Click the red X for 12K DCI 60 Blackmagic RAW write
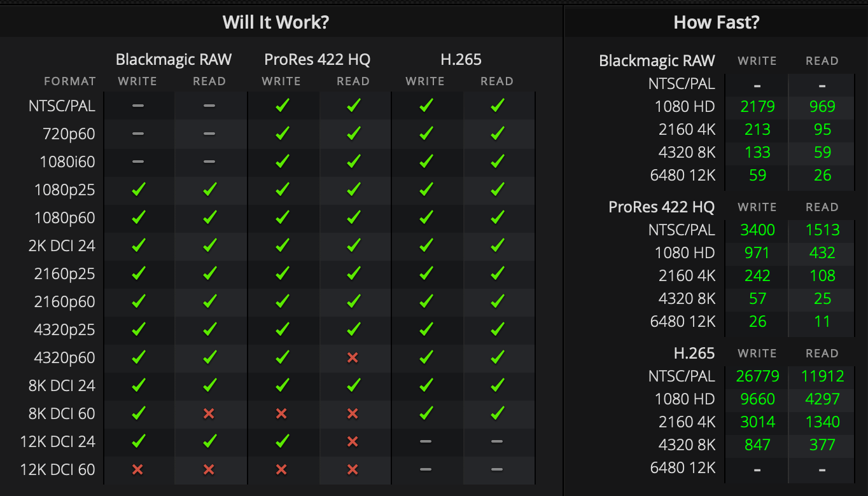Viewport: 868px width, 496px height. [137, 469]
